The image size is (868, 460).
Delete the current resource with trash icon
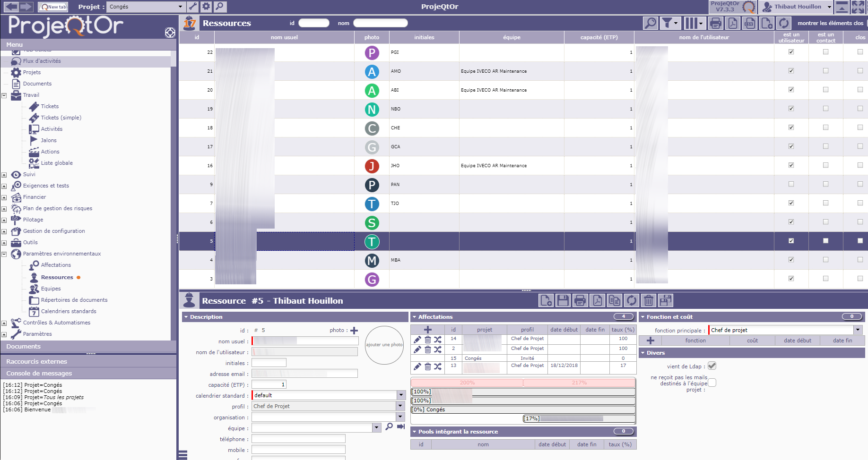[649, 300]
